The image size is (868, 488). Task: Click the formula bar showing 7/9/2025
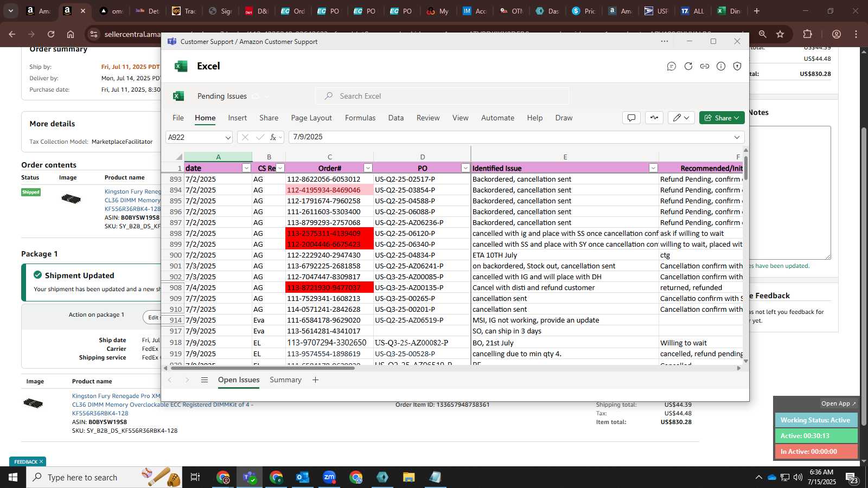(x=510, y=137)
